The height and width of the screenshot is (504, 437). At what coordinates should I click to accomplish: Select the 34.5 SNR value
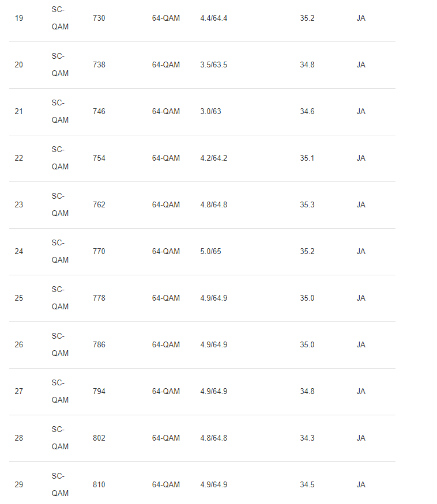click(307, 485)
